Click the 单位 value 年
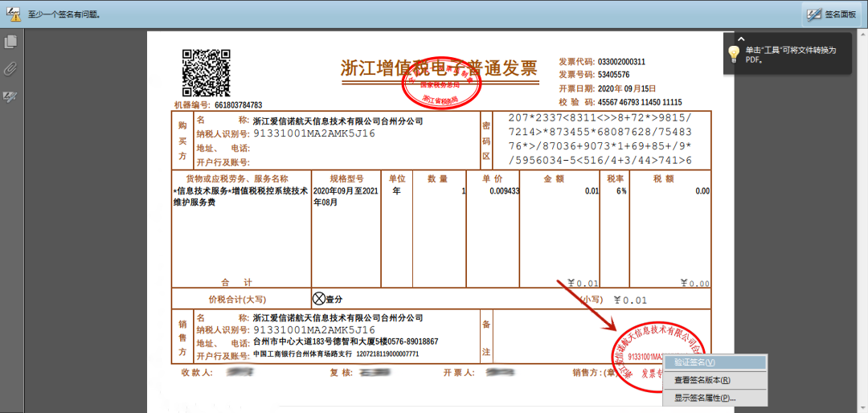The height and width of the screenshot is (413, 868). (x=396, y=191)
